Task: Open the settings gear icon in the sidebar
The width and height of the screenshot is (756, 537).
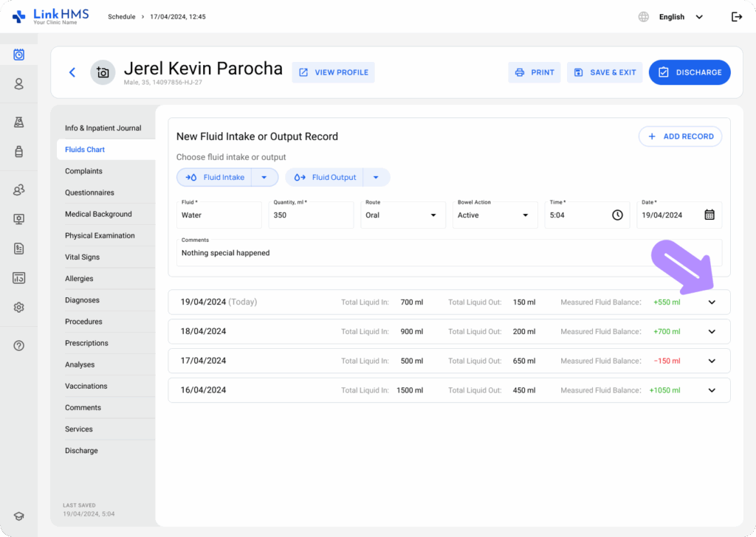Action: [19, 307]
